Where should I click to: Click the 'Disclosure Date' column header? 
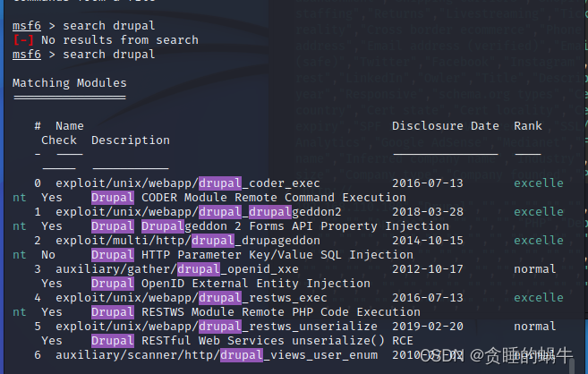click(x=446, y=126)
